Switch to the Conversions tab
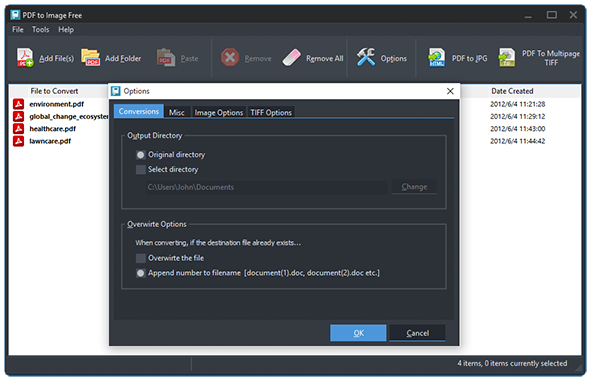This screenshot has height=380, width=590. (x=138, y=111)
